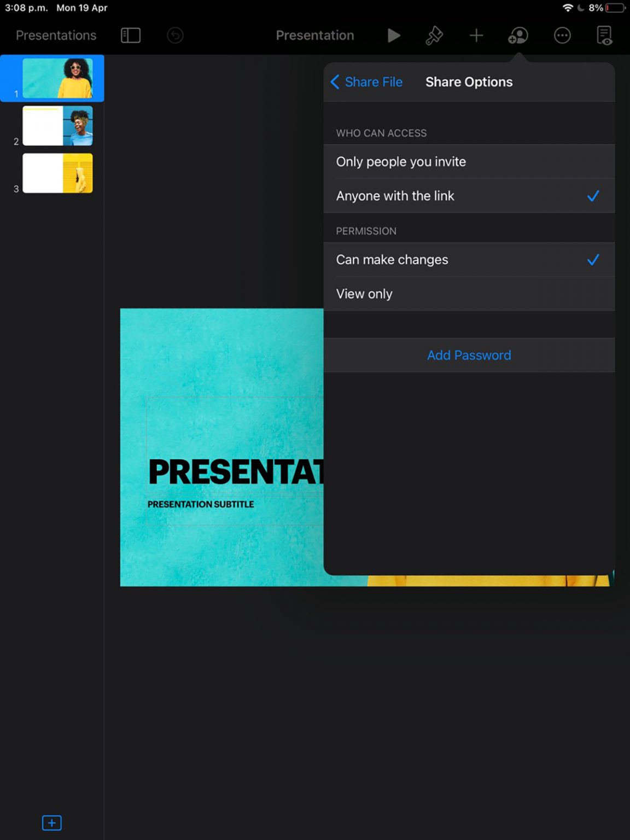Click Presentations to return to file list
This screenshot has width=630, height=840.
click(x=55, y=35)
